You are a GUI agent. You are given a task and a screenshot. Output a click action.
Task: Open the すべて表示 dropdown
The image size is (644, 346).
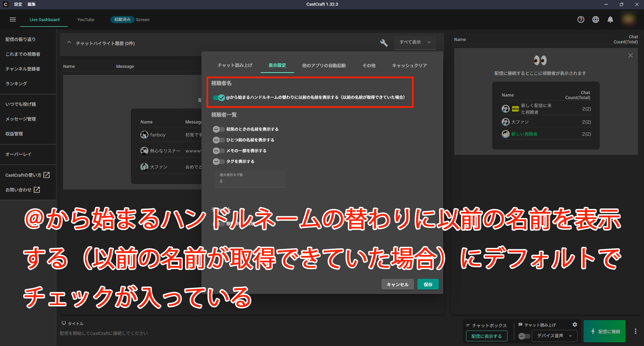pos(415,42)
